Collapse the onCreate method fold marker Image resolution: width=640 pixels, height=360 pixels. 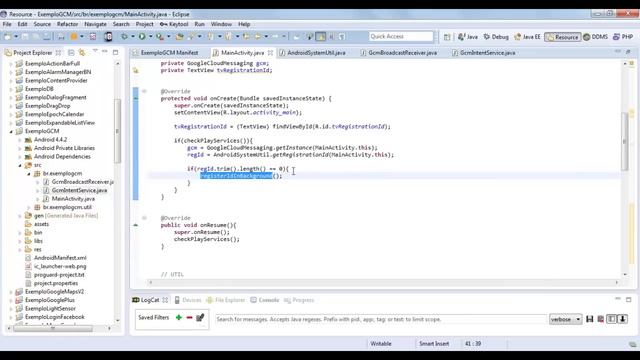tap(144, 91)
